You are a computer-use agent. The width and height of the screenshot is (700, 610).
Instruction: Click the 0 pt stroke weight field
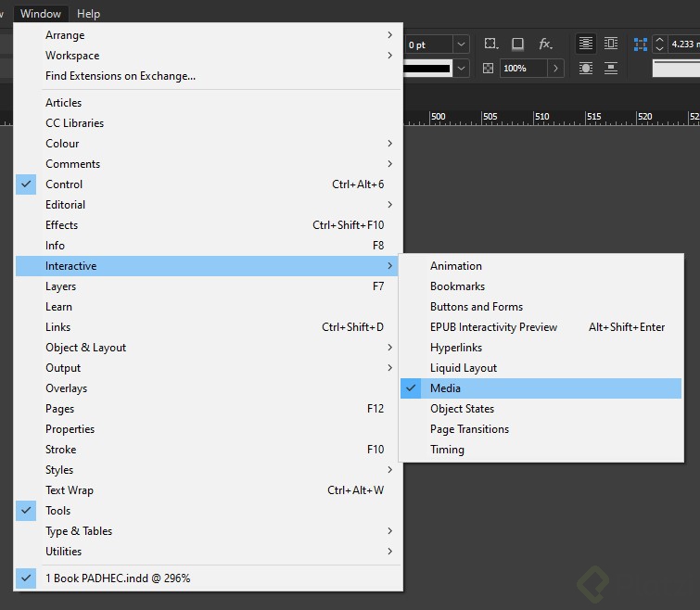pos(428,44)
